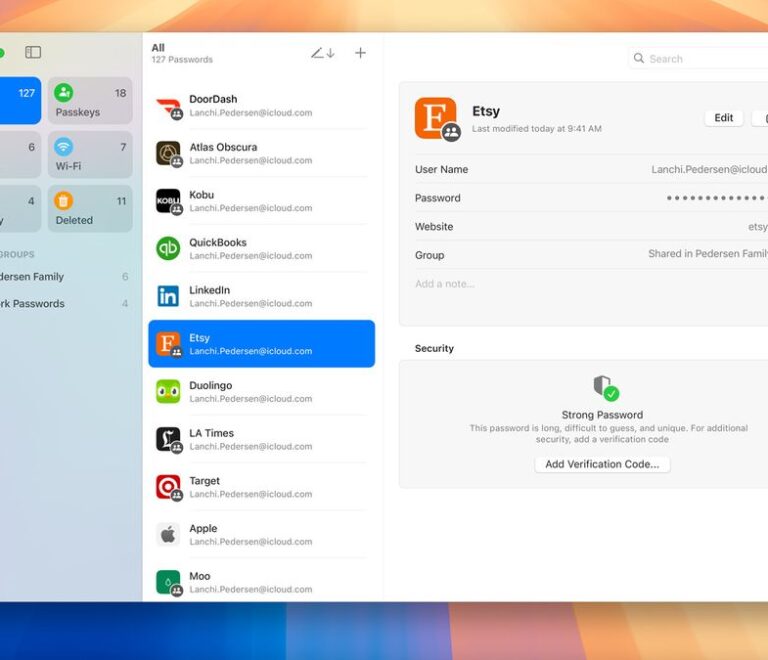Click the Edit button for Etsy
Screen dimensions: 768x660
723,118
